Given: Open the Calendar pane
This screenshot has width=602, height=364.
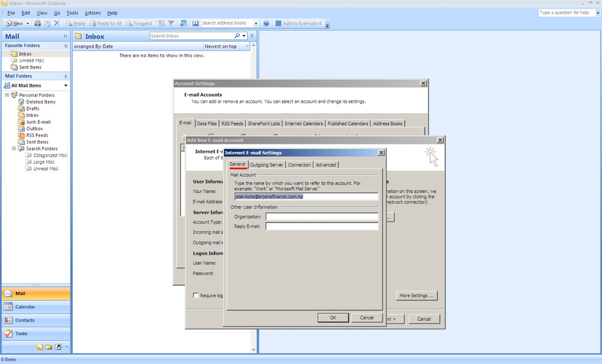Looking at the screenshot, I should coord(36,307).
